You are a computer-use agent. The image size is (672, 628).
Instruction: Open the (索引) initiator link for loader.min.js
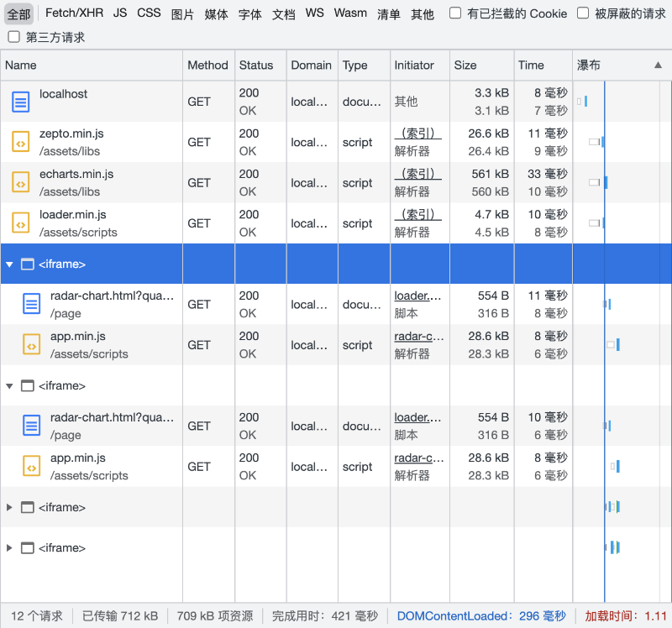point(417,215)
